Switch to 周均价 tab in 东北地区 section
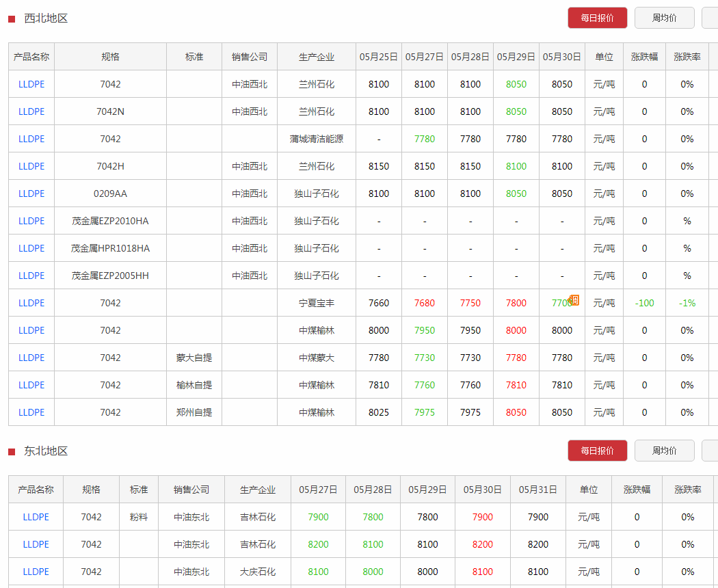 pos(664,451)
